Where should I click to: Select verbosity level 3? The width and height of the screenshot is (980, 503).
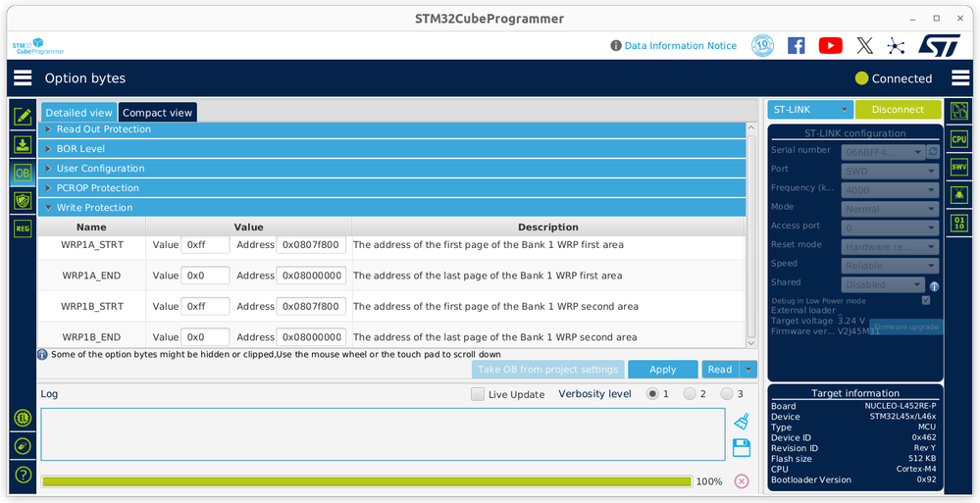(x=726, y=394)
